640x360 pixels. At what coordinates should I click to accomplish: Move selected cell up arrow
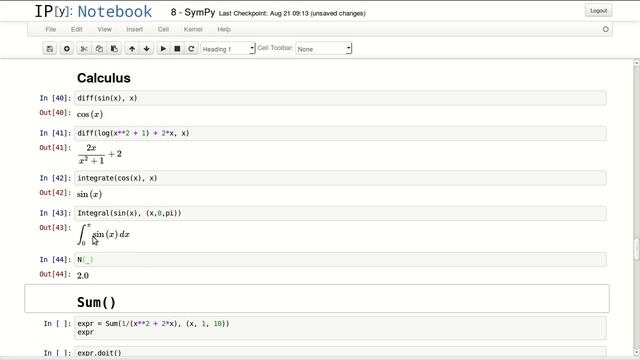tap(132, 49)
